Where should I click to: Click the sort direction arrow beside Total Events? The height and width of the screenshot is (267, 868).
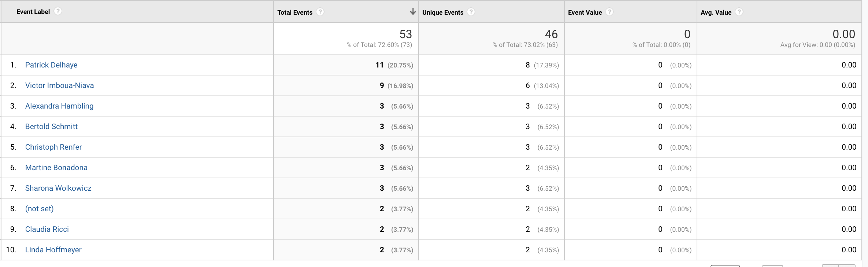pos(413,11)
